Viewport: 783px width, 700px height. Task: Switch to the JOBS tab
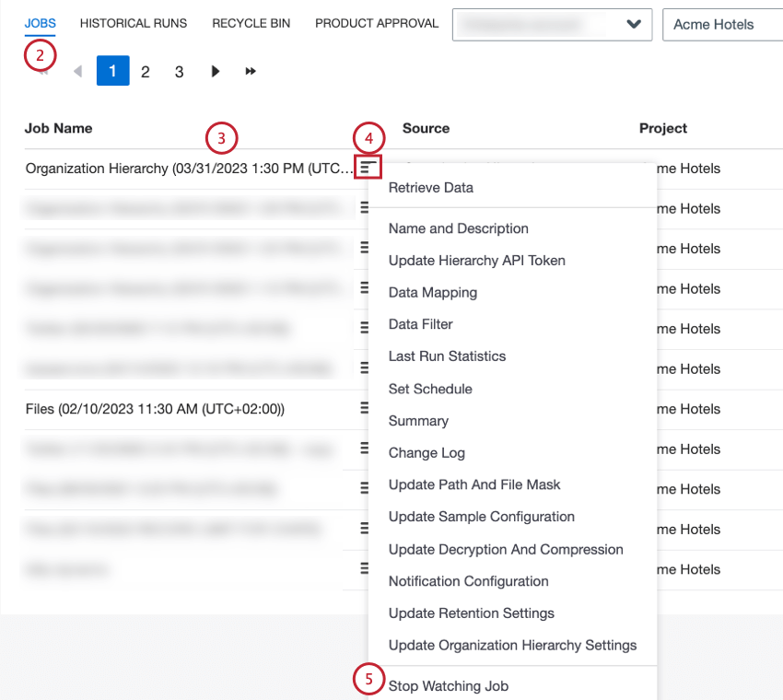point(40,23)
